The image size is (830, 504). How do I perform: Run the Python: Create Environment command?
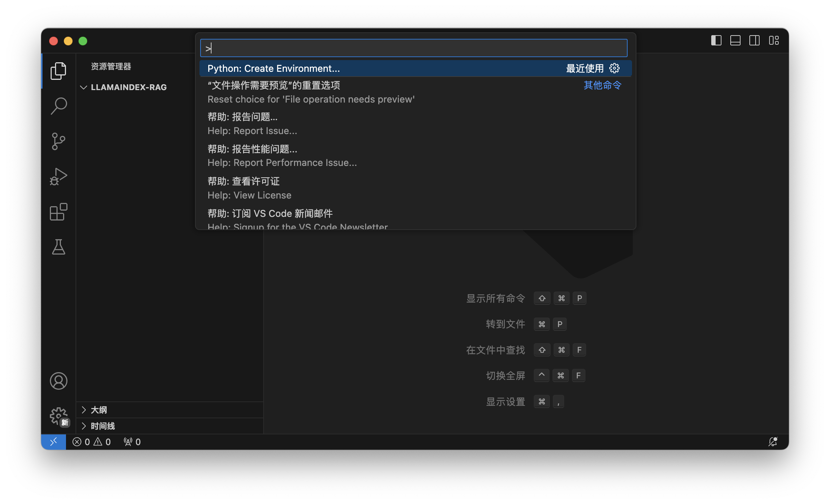(x=273, y=68)
